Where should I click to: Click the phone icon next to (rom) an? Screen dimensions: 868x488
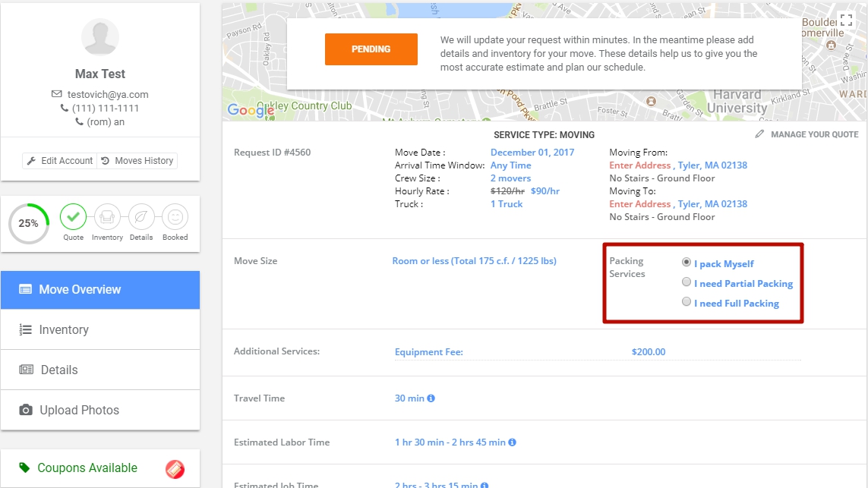(79, 121)
